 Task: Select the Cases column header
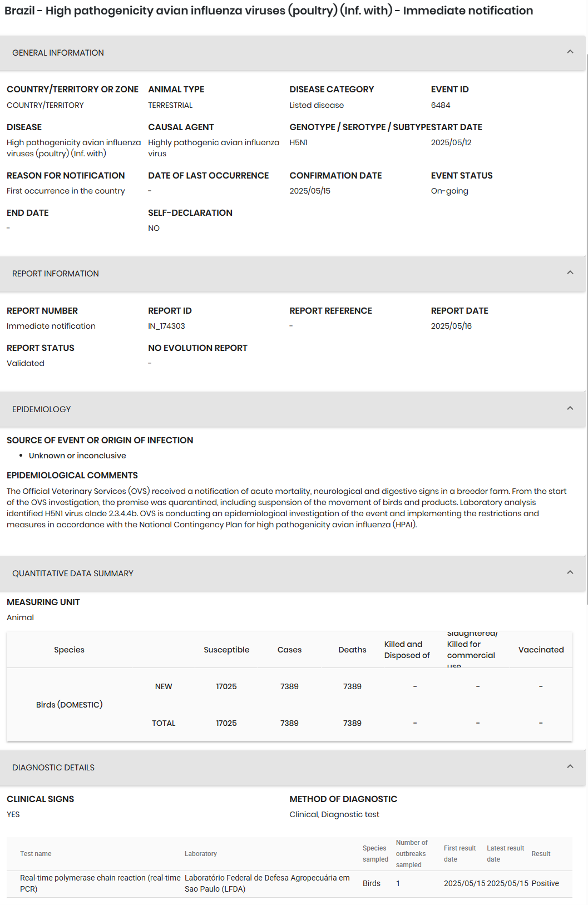pos(289,650)
